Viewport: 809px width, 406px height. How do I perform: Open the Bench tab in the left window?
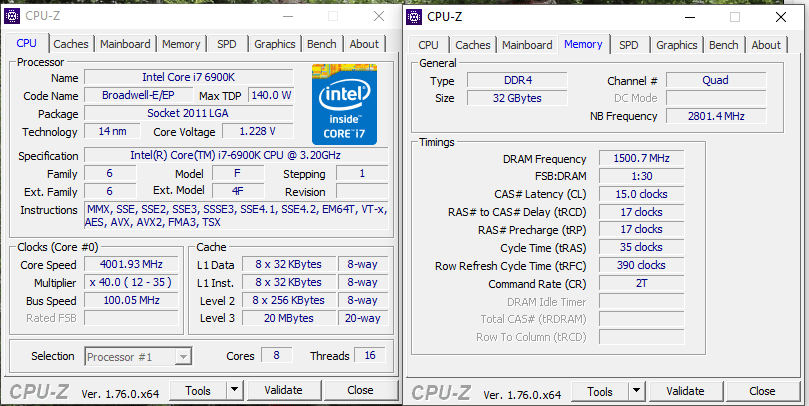pos(322,44)
